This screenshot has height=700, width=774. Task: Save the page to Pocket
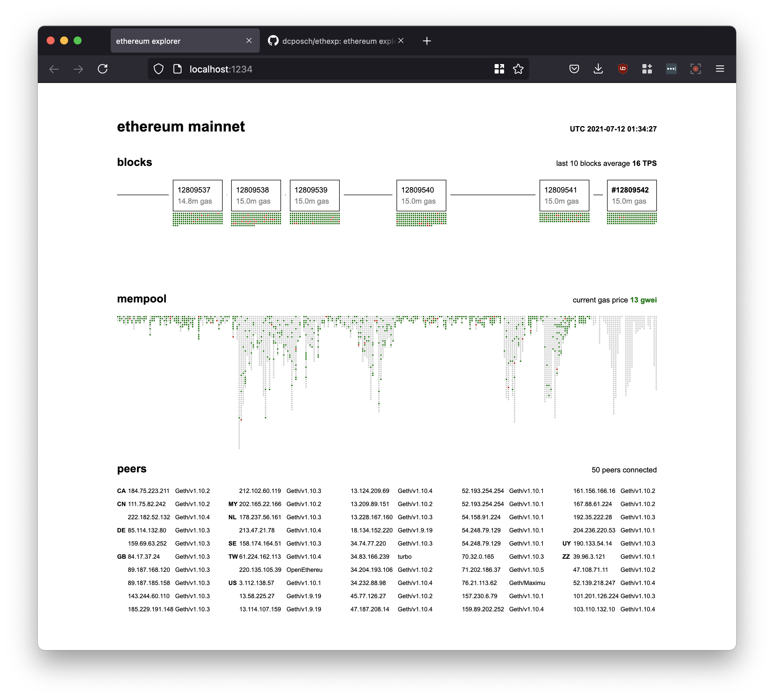[574, 69]
